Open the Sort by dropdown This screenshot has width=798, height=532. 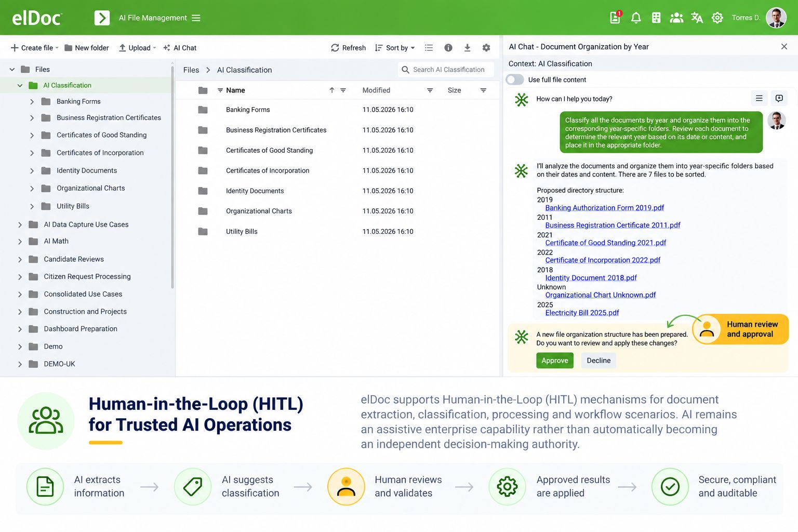click(x=395, y=48)
